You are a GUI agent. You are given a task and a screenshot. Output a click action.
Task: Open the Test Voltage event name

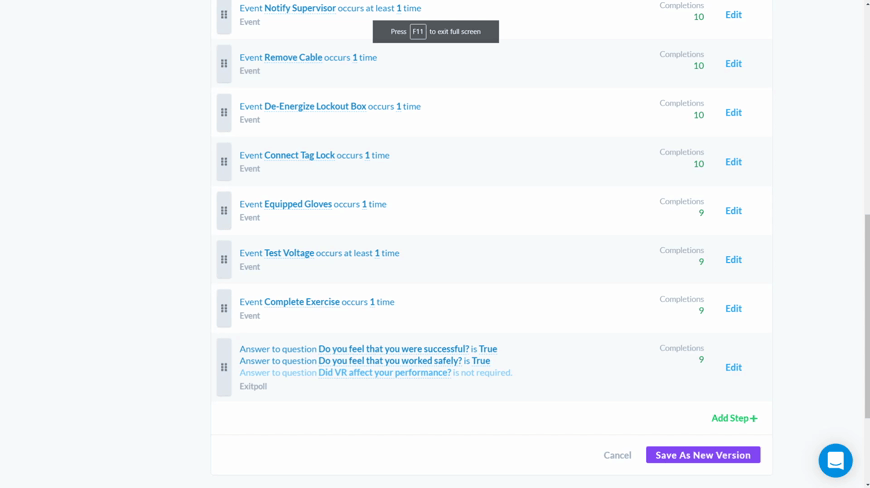click(289, 253)
